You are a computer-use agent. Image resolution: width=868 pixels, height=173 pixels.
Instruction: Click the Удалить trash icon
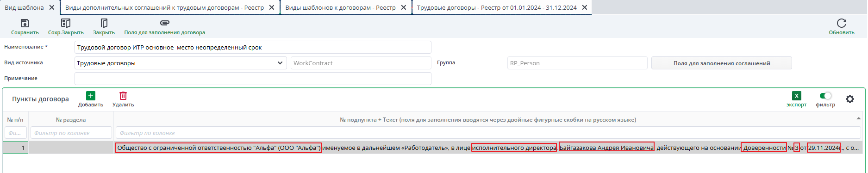pyautogui.click(x=123, y=96)
